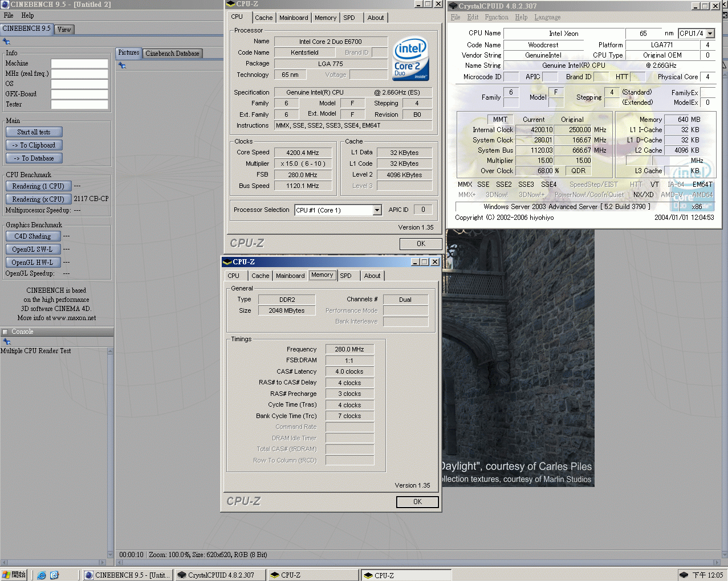
Task: Switch to the CrystalCPUID taskbar button
Action: pos(220,575)
